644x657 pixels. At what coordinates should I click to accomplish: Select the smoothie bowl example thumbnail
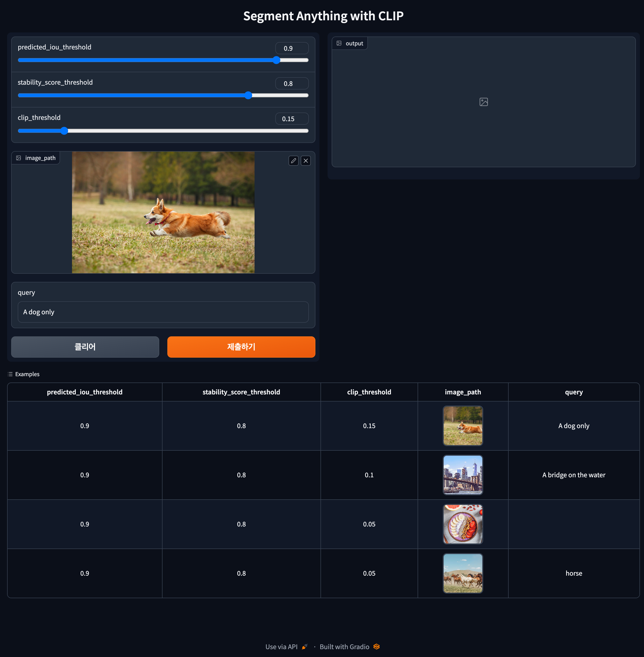463,524
